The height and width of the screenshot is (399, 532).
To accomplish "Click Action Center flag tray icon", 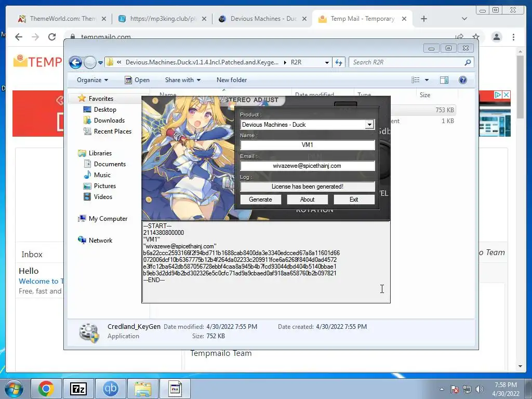I will pyautogui.click(x=455, y=389).
